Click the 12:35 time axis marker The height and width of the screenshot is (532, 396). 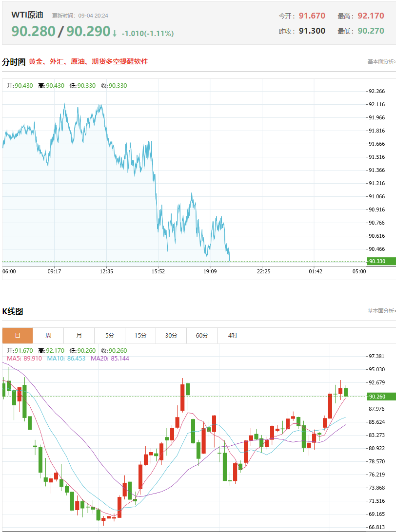coord(106,271)
